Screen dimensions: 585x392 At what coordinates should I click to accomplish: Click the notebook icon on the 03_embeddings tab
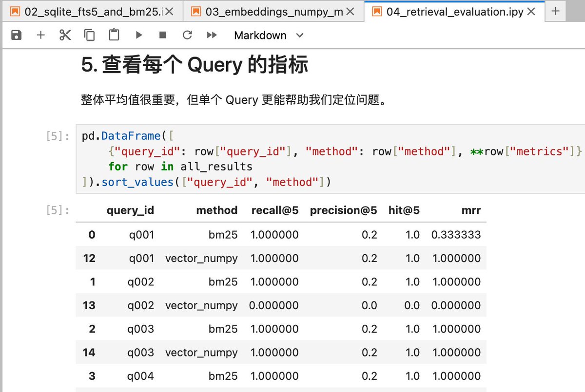pos(195,12)
